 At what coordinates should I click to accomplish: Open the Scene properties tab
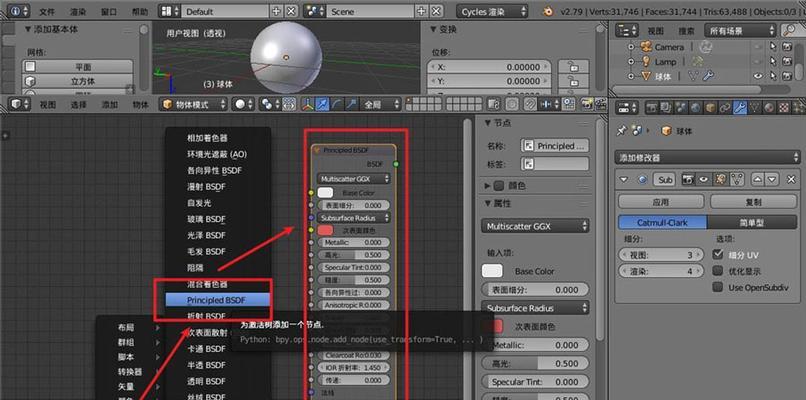pos(682,108)
